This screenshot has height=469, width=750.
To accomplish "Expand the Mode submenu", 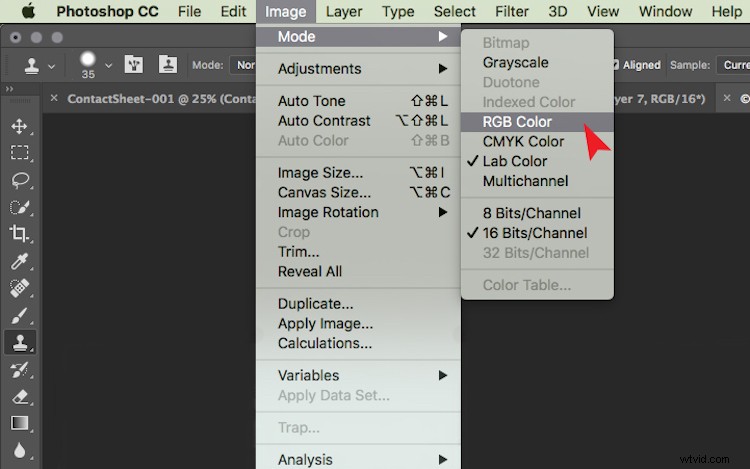I will coord(358,37).
